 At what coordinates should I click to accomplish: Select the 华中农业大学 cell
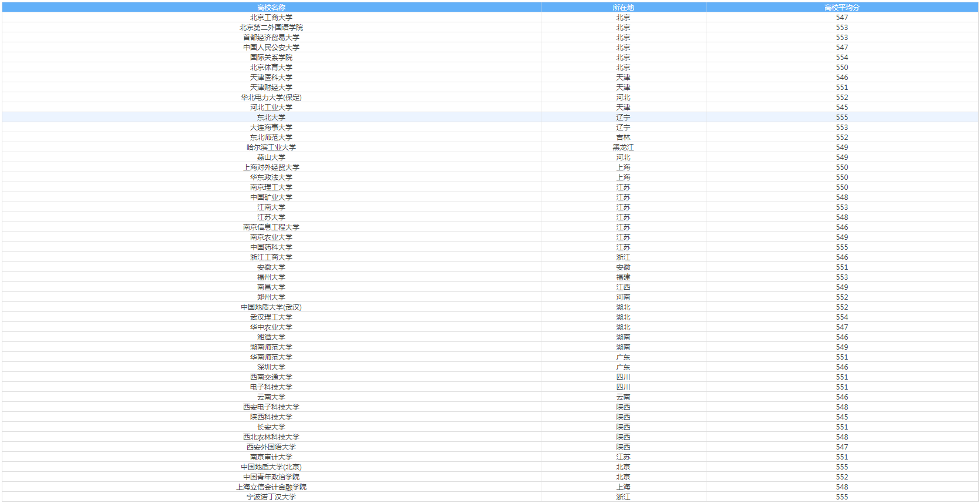[x=271, y=327]
